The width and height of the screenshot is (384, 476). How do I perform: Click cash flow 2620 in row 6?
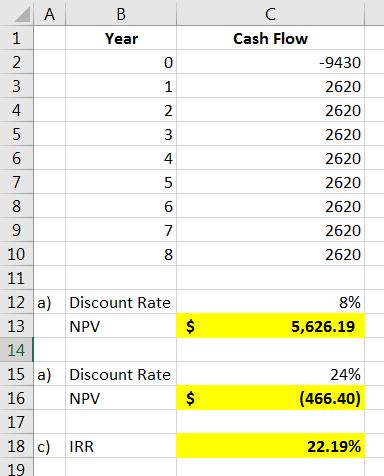(270, 158)
